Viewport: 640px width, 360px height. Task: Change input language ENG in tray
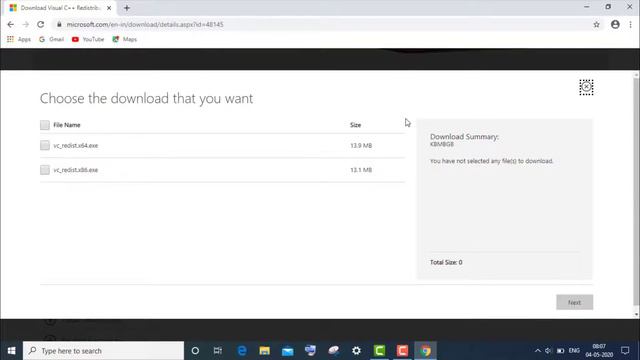tap(574, 351)
